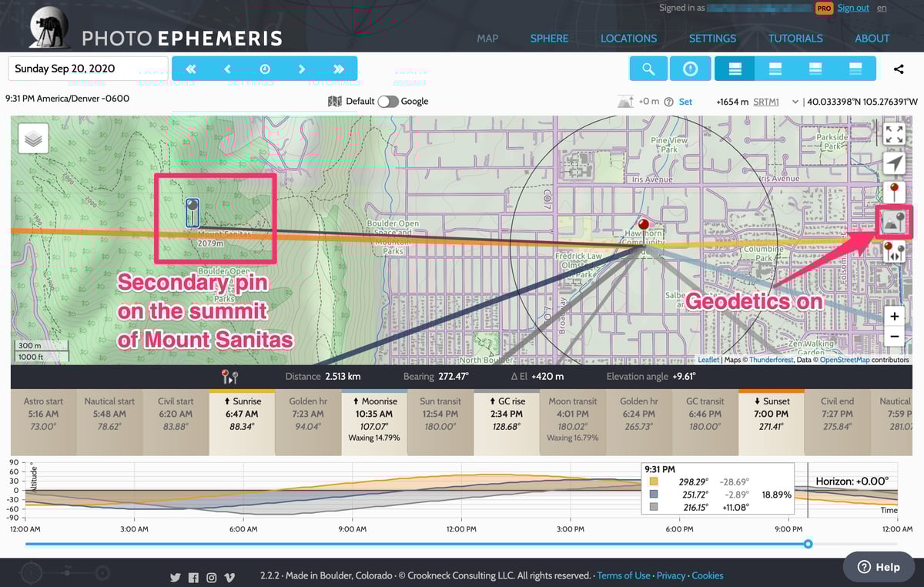This screenshot has height=587, width=924.
Task: Click the date field Sunday Sep 20, 2020
Action: click(88, 69)
